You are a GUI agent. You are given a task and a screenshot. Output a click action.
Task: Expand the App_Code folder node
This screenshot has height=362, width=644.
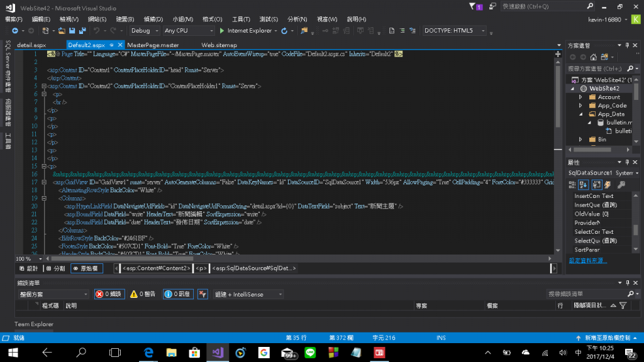[x=580, y=106]
